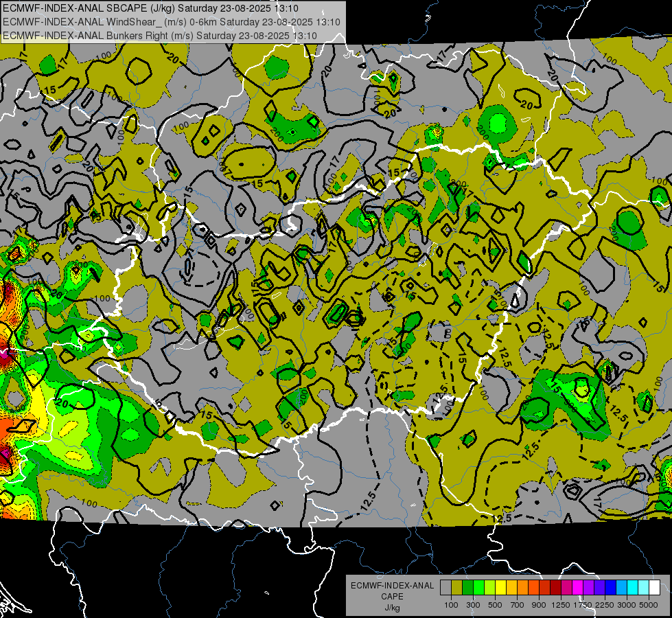Select the white swatch in CAPE legend
Screen dimensions: 672x618
point(656,587)
